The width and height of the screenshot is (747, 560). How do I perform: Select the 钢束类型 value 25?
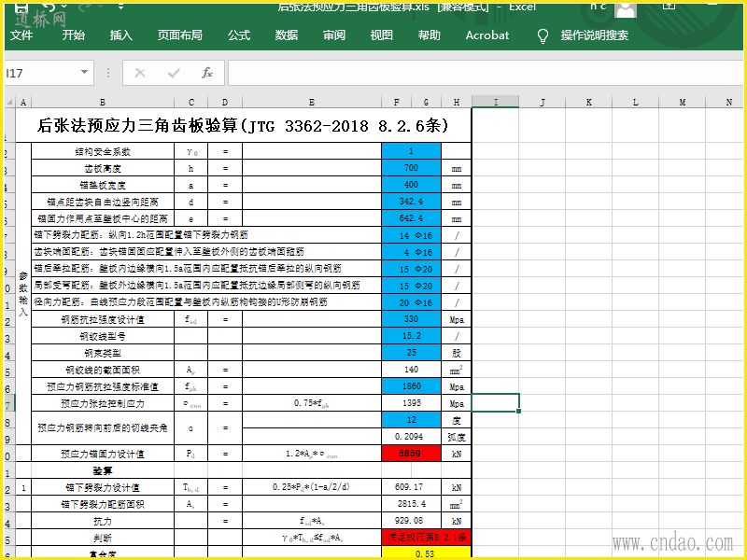411,353
